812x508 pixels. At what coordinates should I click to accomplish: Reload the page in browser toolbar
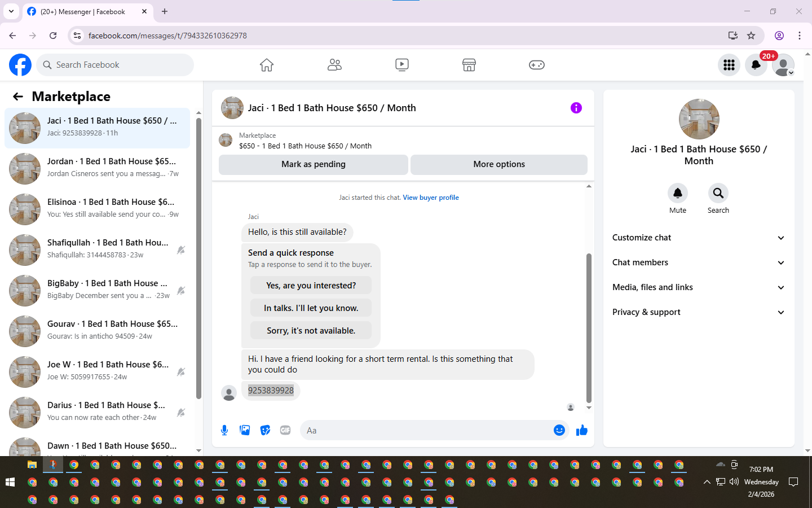53,36
